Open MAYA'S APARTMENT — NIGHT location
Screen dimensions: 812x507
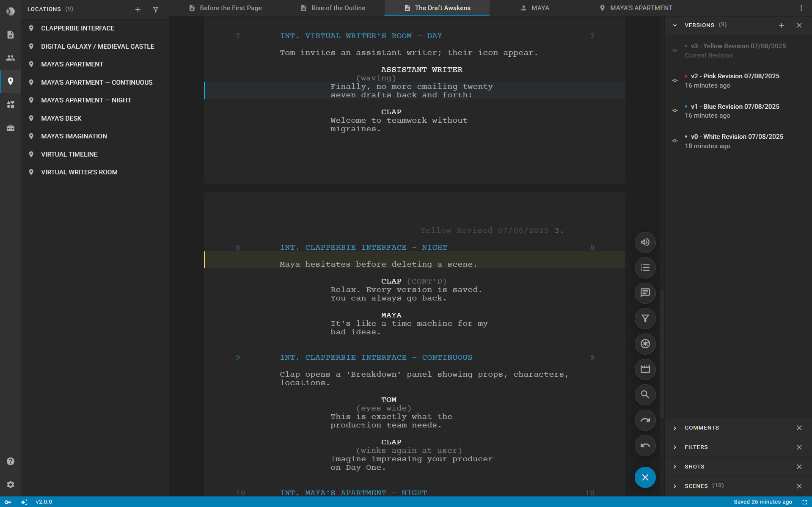coord(95,100)
